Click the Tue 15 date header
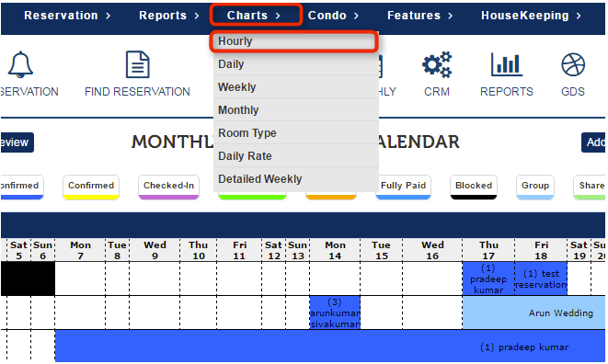 (x=381, y=250)
